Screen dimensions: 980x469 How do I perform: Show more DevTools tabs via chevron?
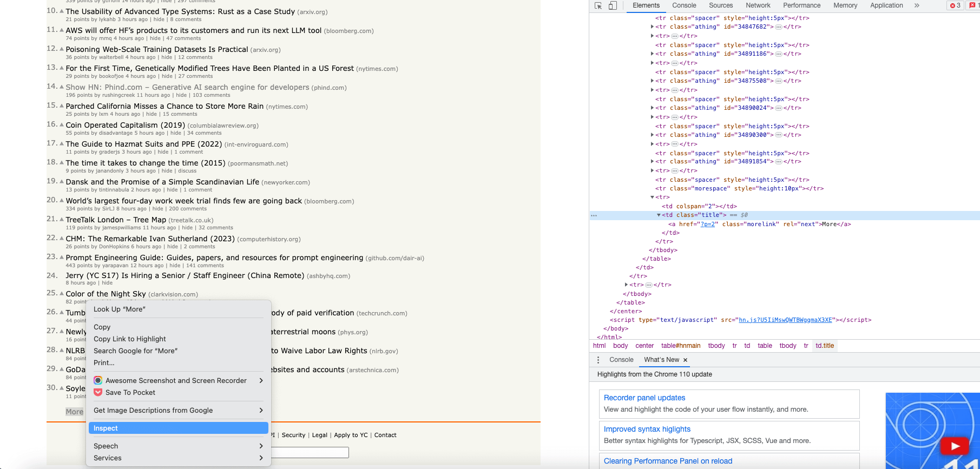click(x=917, y=5)
